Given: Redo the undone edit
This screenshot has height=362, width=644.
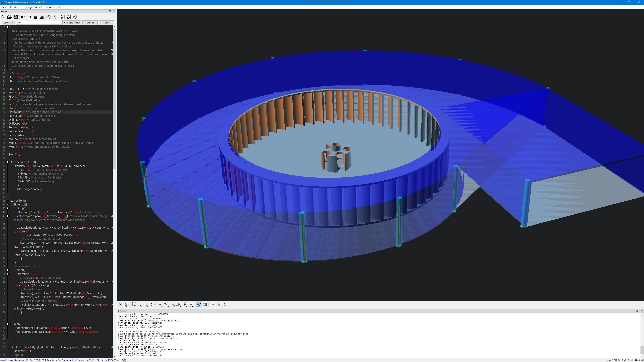Looking at the screenshot, I should 29,17.
